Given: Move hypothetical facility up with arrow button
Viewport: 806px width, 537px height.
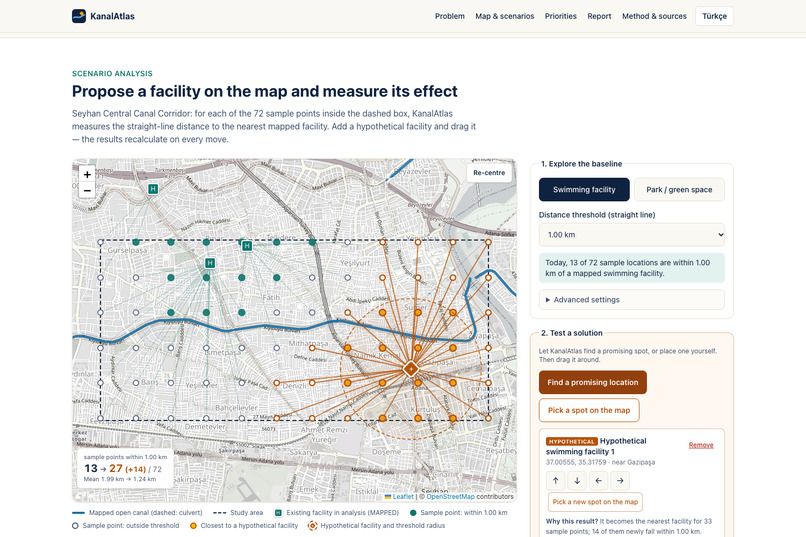Looking at the screenshot, I should click(x=556, y=480).
